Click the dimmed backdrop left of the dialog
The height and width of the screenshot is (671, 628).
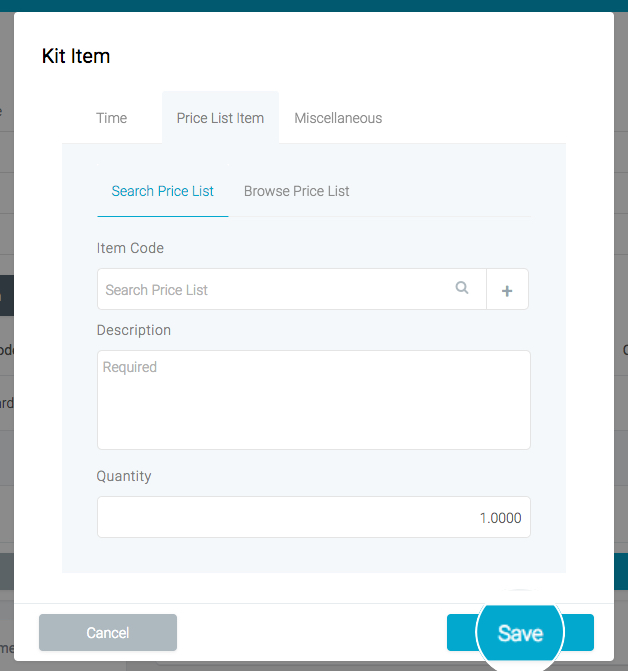pos(6,300)
